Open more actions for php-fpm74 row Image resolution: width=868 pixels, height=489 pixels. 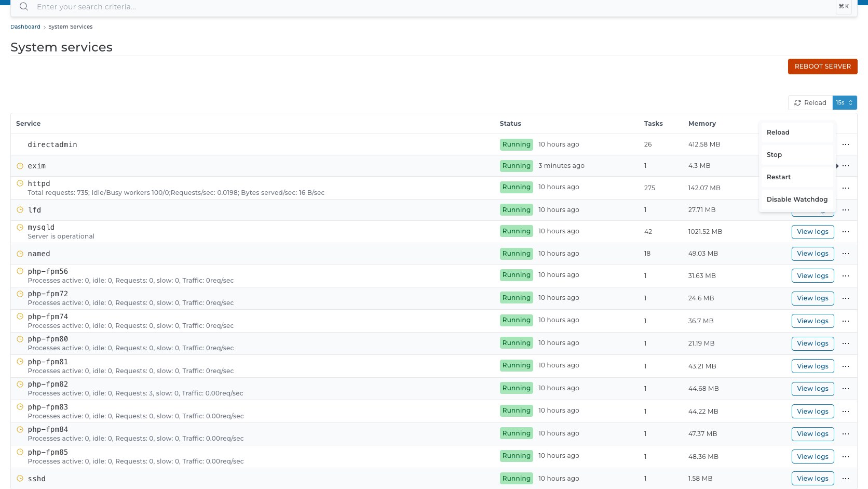[846, 321]
